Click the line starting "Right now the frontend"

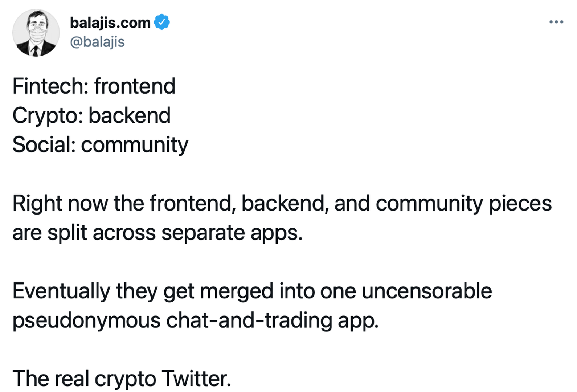coord(282,203)
